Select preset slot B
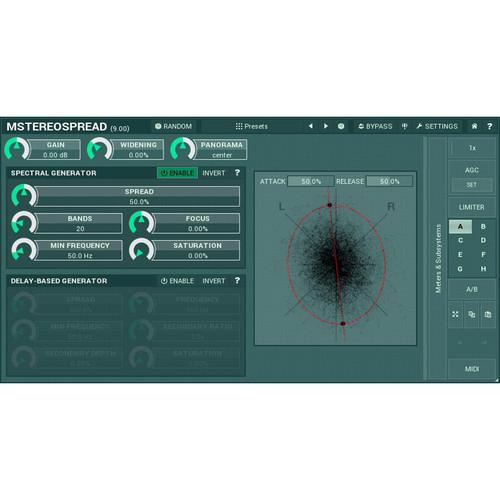This screenshot has height=500, width=500. 483,227
